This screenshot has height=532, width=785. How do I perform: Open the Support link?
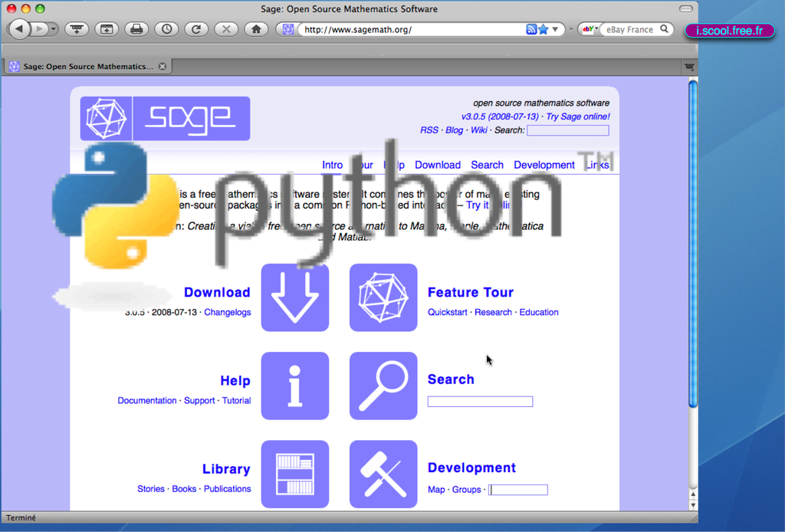(x=199, y=401)
